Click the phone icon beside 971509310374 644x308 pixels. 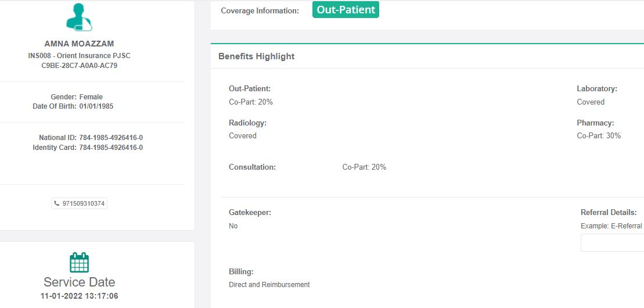click(x=57, y=203)
